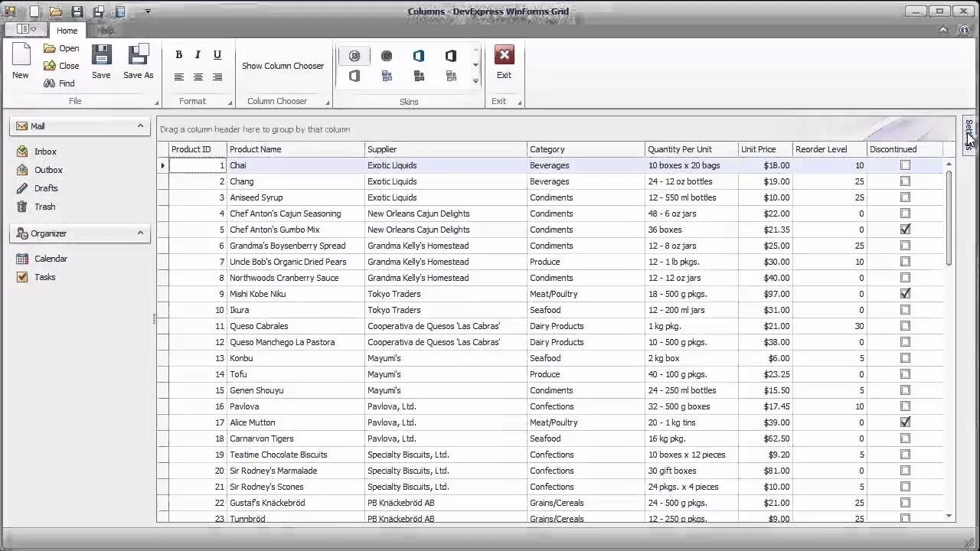Check Discontinued for Pavlova

[x=905, y=406]
